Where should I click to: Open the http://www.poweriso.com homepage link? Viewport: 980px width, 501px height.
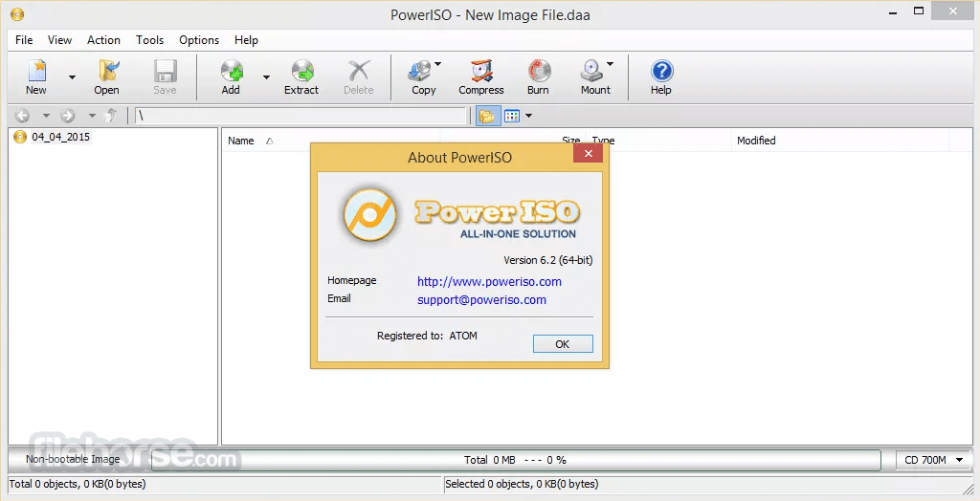[489, 282]
